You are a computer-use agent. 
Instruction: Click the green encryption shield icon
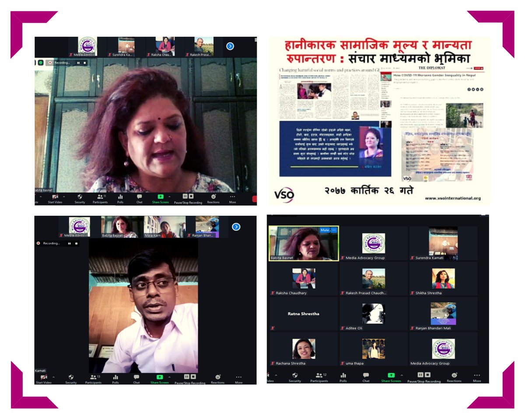coord(41,63)
